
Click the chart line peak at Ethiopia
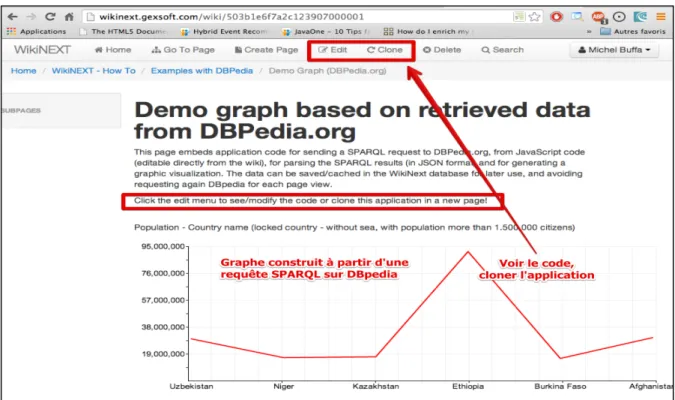tap(468, 252)
